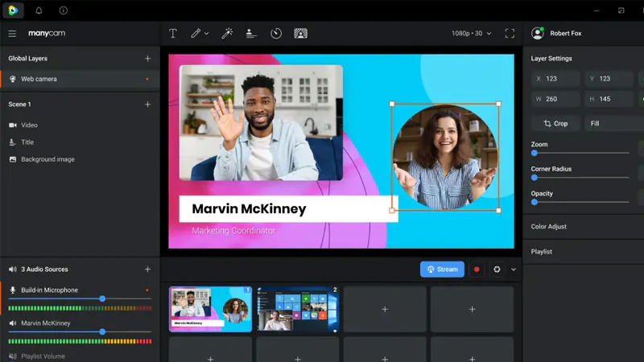Click the Marketing Coordinator subtitle text

233,231
